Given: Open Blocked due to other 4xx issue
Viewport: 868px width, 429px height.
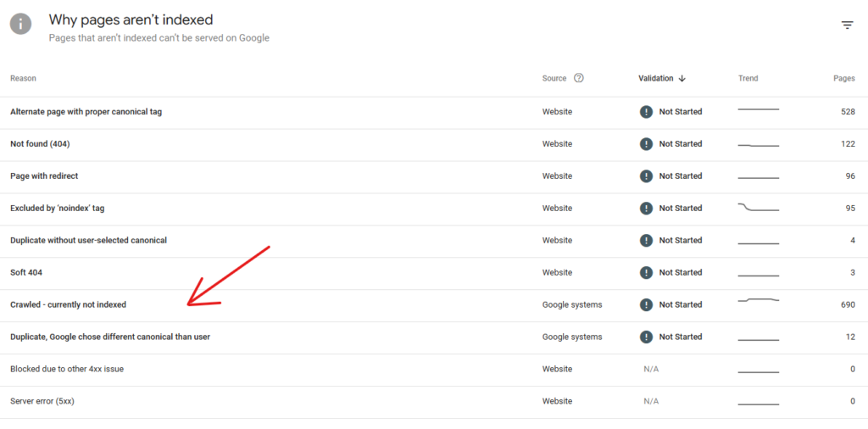Looking at the screenshot, I should click(x=67, y=370).
